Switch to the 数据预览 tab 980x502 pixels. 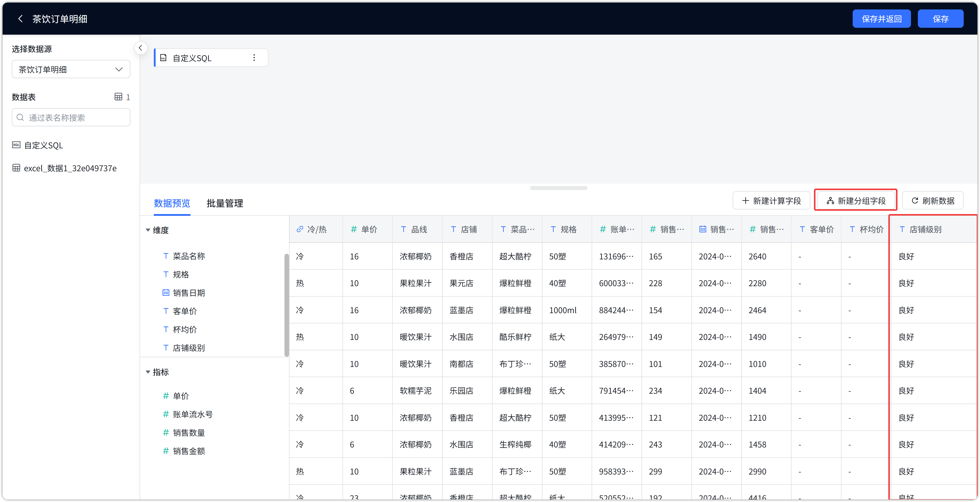(x=172, y=203)
